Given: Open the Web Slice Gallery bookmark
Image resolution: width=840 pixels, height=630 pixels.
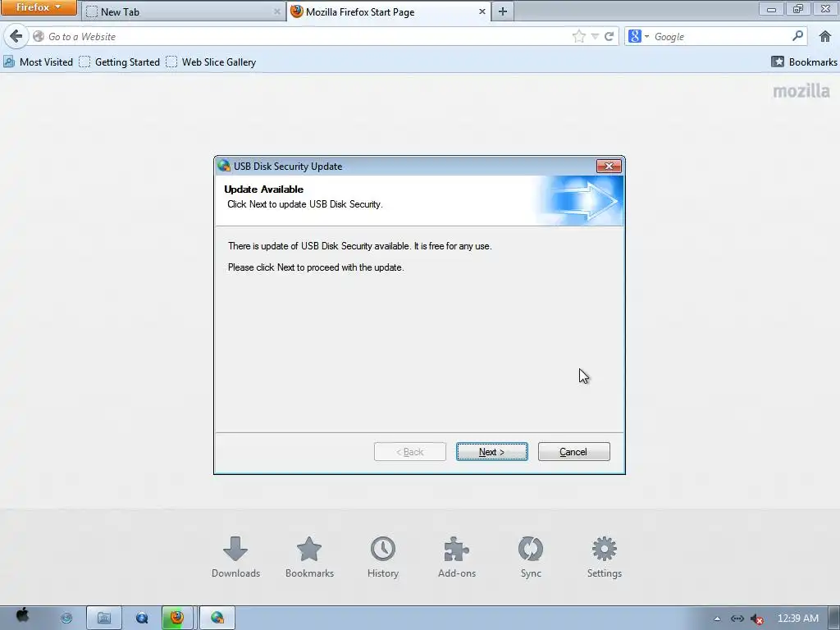Looking at the screenshot, I should [x=211, y=62].
